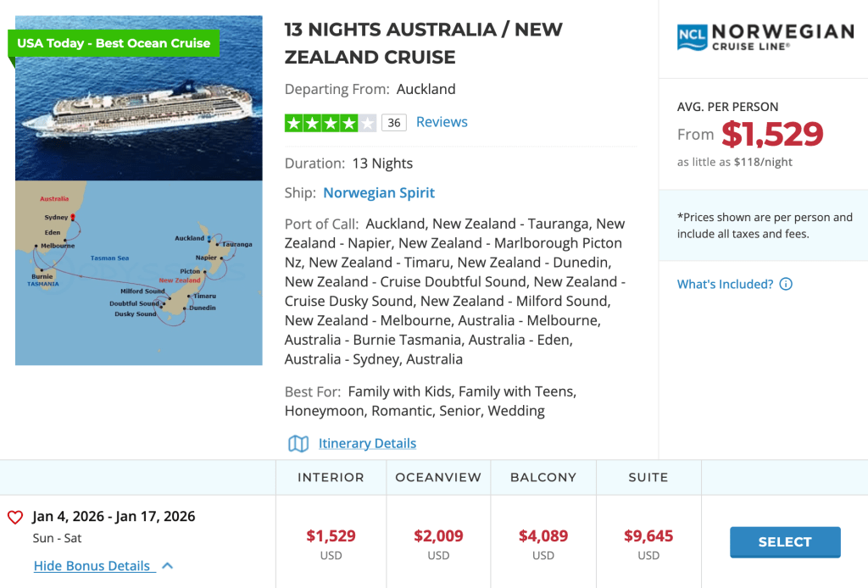Choose the $9,645 Suite price
868x588 pixels.
[x=648, y=536]
